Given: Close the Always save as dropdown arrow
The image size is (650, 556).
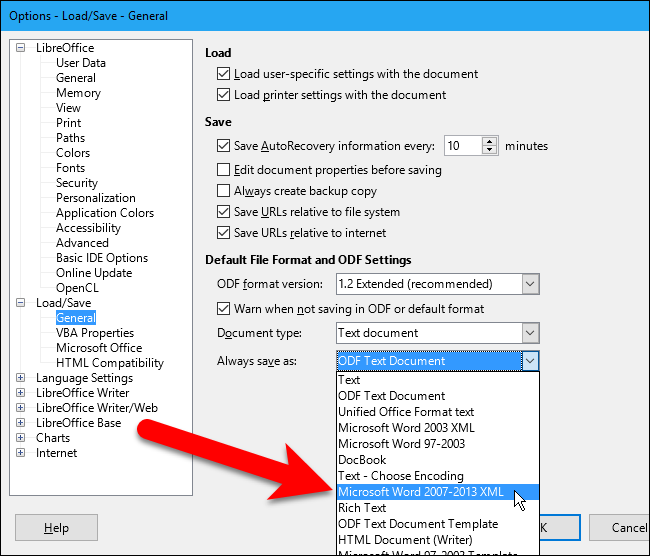Looking at the screenshot, I should click(x=530, y=361).
